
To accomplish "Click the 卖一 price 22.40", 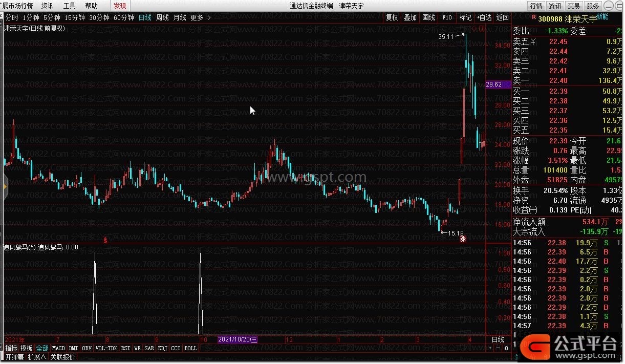I will click(x=558, y=80).
